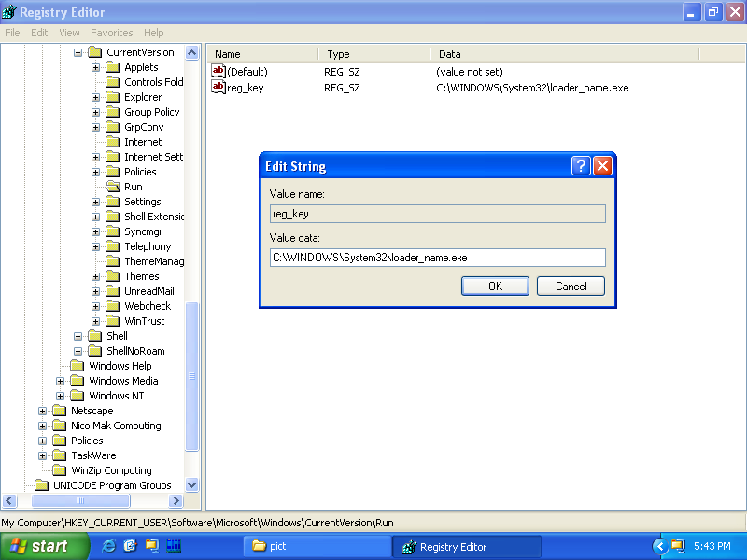
Task: Click the Telephony folder icon
Action: [112, 246]
